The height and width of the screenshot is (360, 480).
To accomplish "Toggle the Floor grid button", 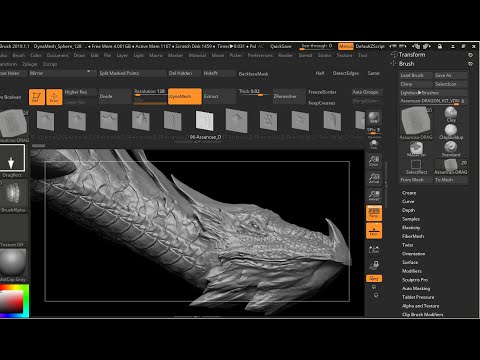I will (x=374, y=231).
